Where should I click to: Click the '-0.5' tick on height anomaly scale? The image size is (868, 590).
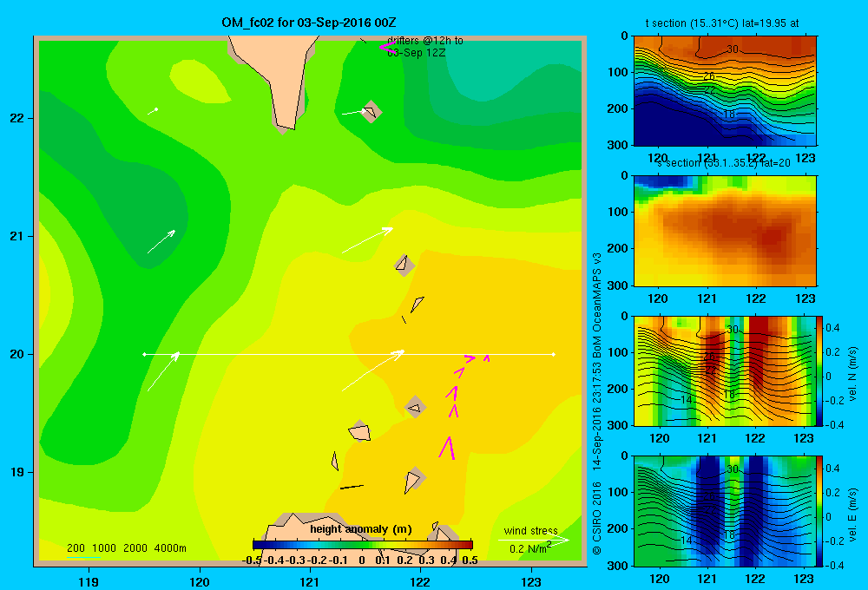[x=252, y=560]
